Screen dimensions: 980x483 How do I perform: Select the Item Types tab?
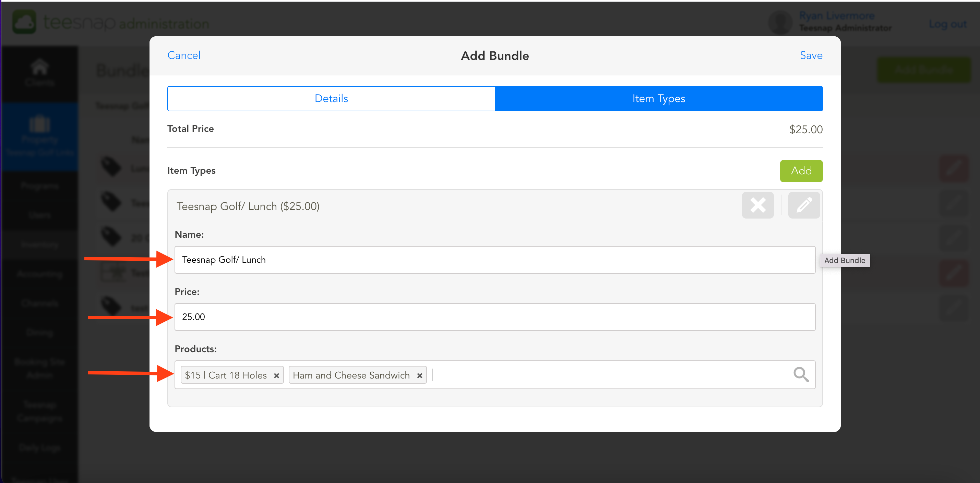658,99
